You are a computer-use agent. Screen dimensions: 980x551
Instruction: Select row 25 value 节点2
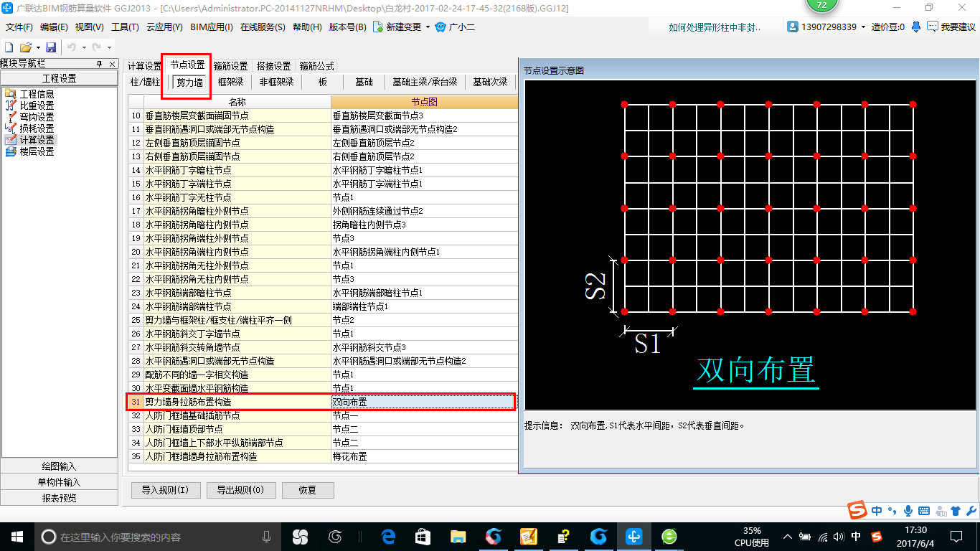(424, 320)
